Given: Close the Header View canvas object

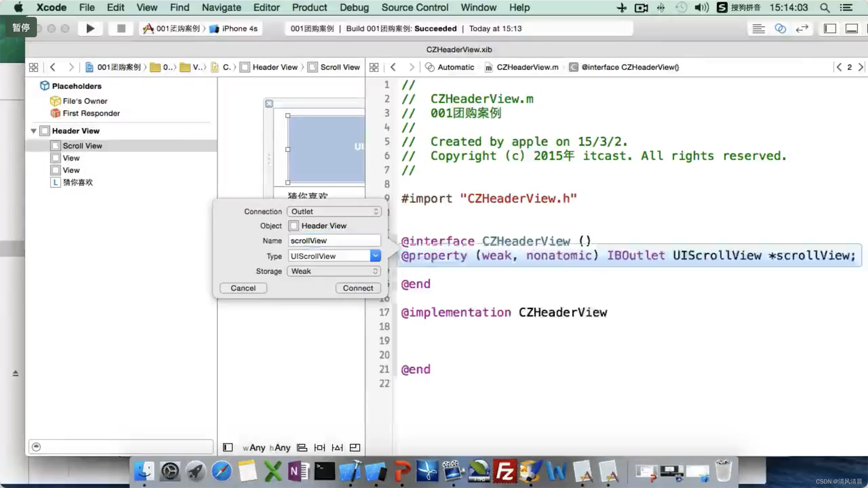Looking at the screenshot, I should [x=269, y=104].
